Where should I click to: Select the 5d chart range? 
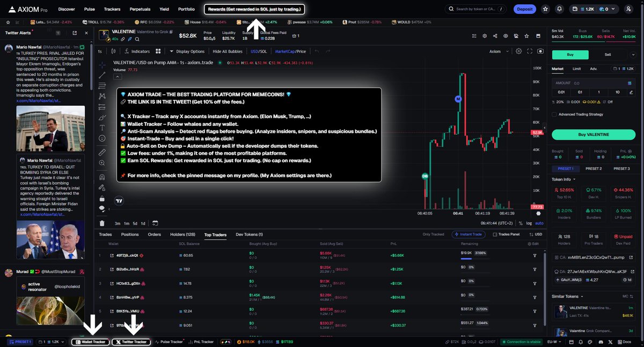coord(135,223)
